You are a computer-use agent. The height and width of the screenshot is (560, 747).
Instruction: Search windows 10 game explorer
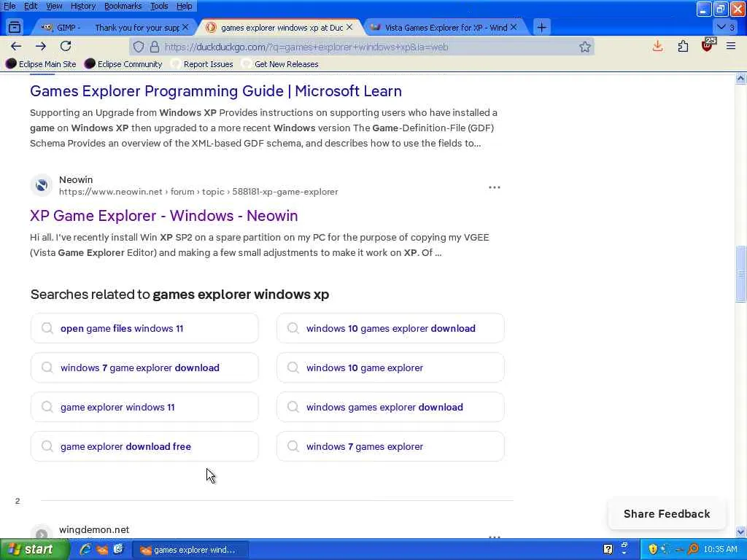391,367
